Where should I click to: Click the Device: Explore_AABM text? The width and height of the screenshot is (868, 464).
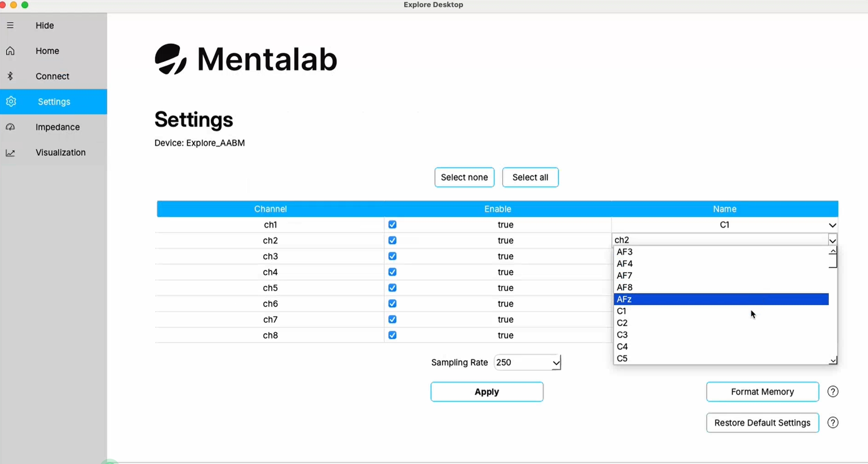click(x=200, y=143)
